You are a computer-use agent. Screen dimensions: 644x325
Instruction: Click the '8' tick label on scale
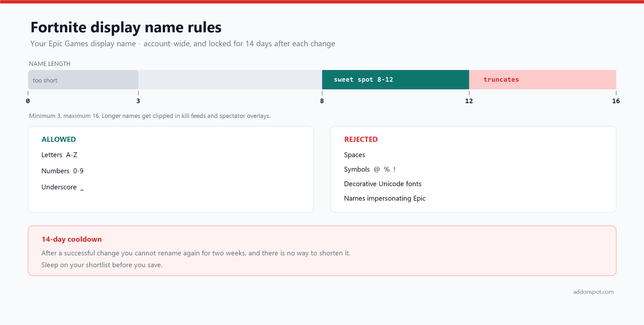pyautogui.click(x=322, y=101)
